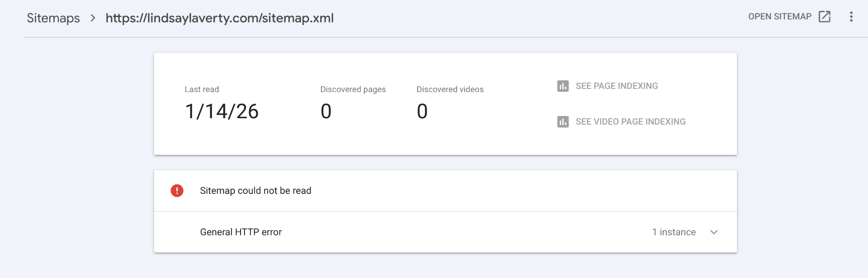The width and height of the screenshot is (868, 278).
Task: Click the sitemap.xml URL in breadcrumb
Action: pyautogui.click(x=219, y=18)
